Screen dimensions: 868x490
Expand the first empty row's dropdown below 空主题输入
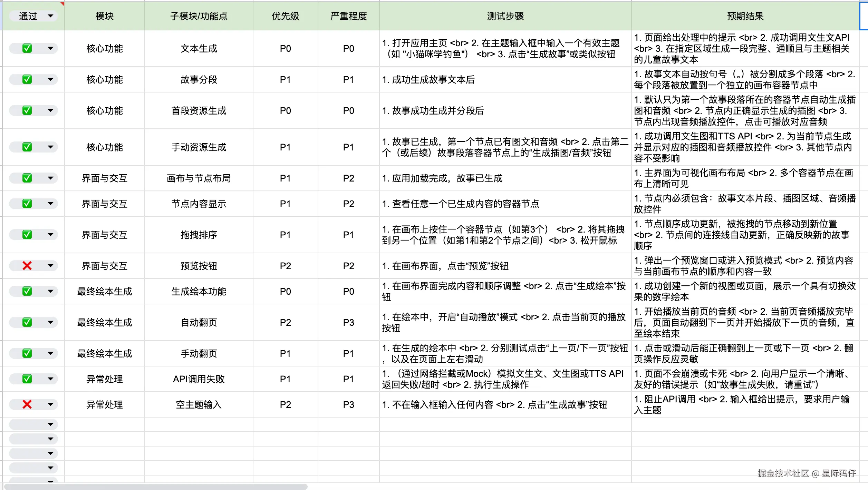pos(50,424)
